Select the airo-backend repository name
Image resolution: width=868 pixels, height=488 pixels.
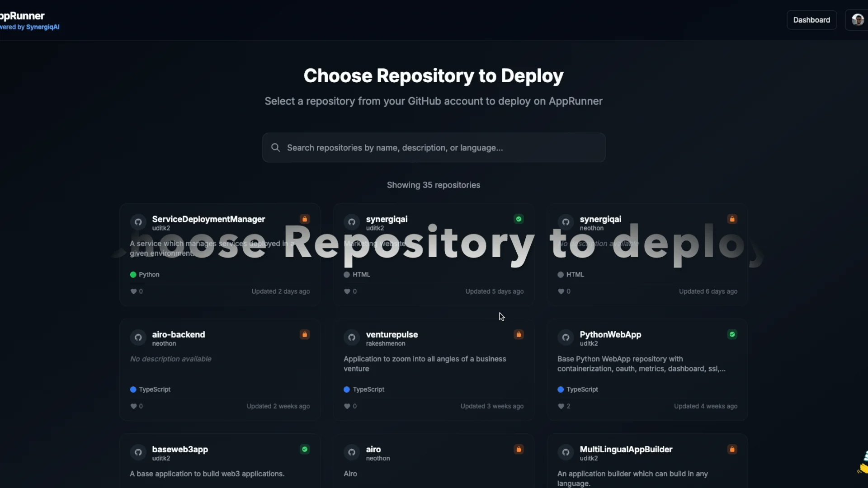[179, 334]
